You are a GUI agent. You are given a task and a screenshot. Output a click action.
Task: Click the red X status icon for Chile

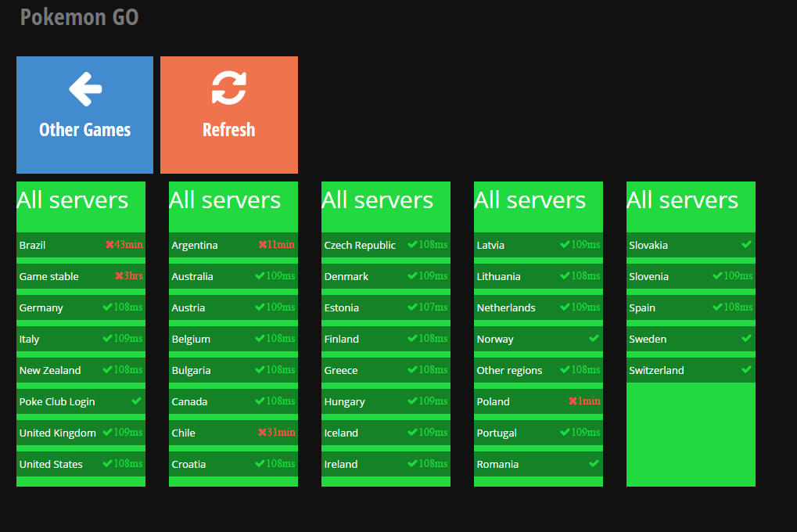click(x=262, y=433)
